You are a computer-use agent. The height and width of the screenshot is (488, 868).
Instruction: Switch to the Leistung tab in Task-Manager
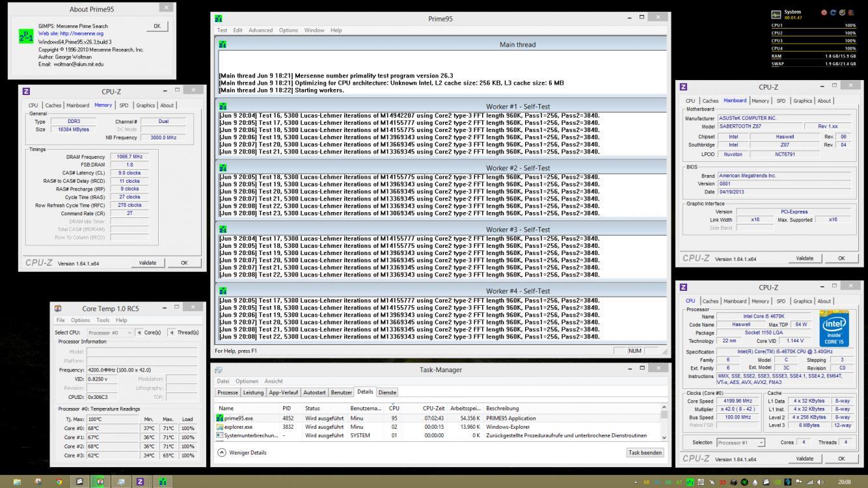coord(253,392)
